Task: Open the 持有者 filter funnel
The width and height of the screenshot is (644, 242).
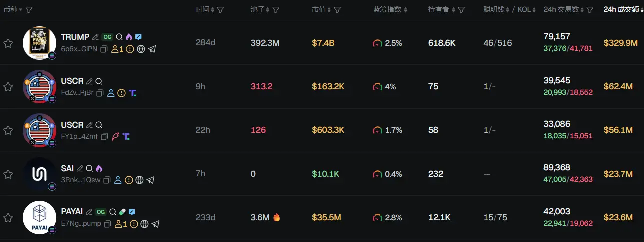Action: pos(461,10)
